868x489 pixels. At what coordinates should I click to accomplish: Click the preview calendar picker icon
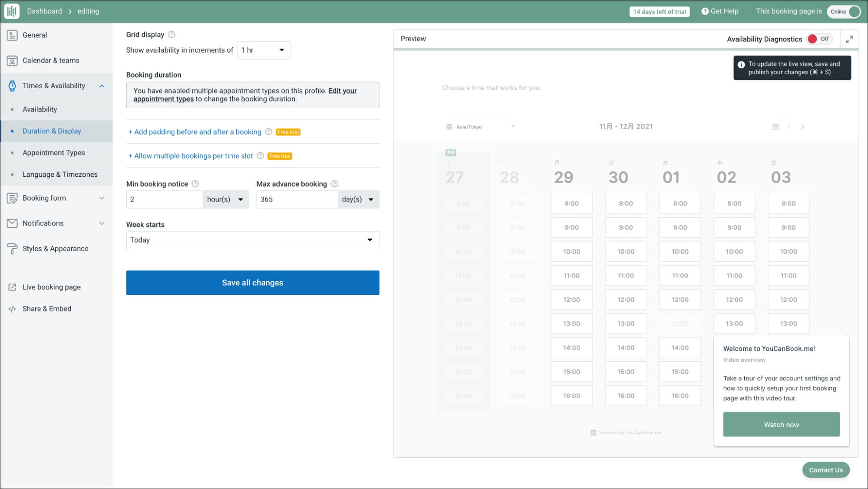[x=776, y=127]
